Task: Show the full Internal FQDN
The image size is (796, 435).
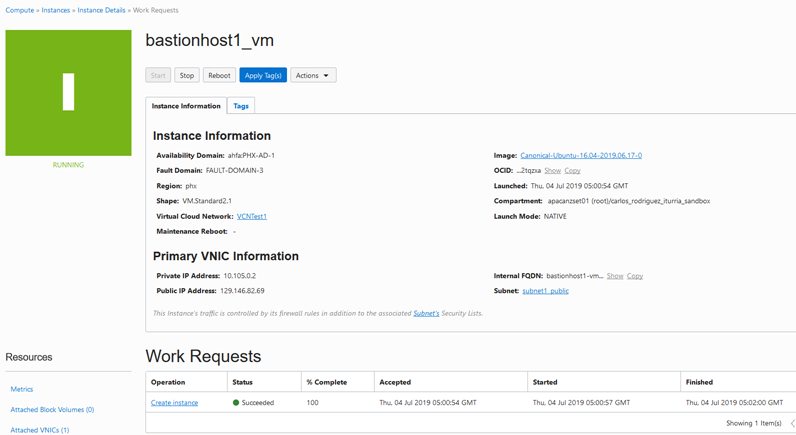Action: (615, 276)
